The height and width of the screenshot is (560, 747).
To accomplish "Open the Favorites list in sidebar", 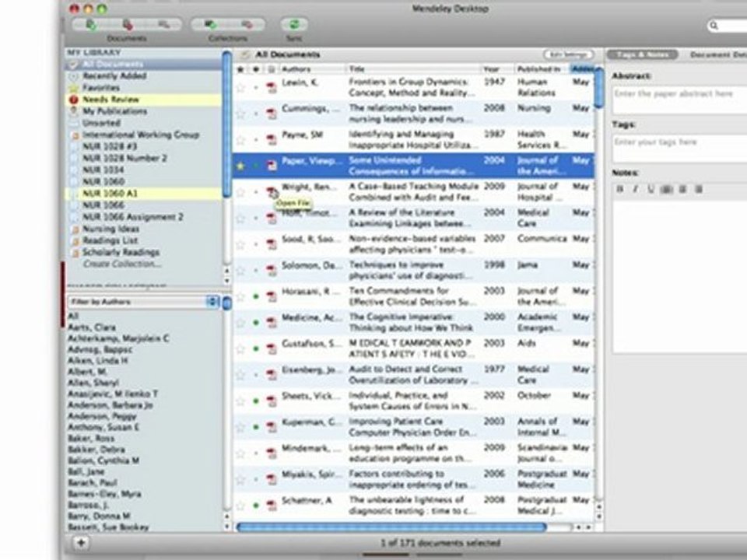I will tap(101, 88).
